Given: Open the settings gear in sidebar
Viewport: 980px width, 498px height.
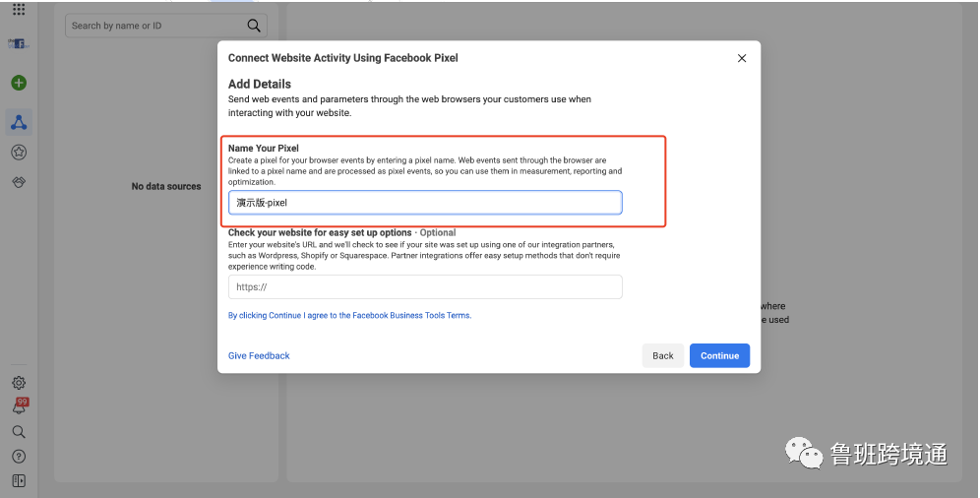Looking at the screenshot, I should click(19, 383).
